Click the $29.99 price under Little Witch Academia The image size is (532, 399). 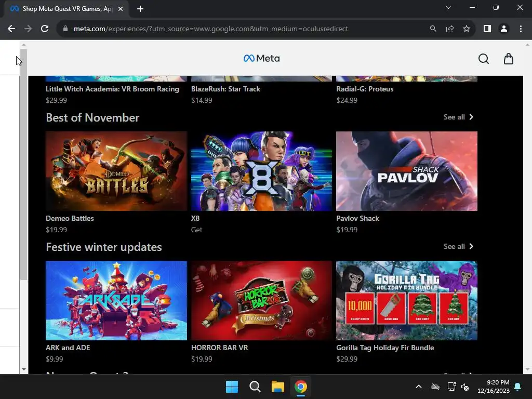[56, 100]
